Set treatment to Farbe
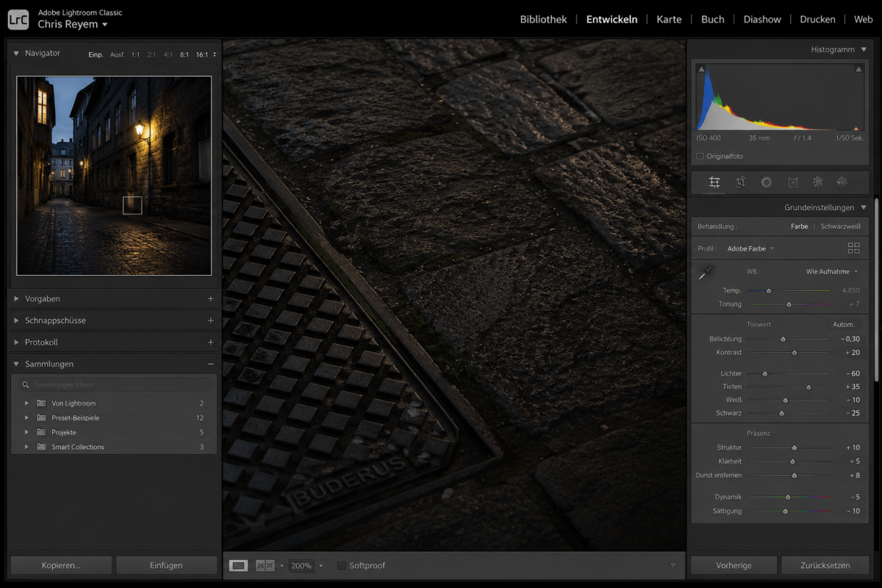Viewport: 882px width, 588px height. [799, 226]
